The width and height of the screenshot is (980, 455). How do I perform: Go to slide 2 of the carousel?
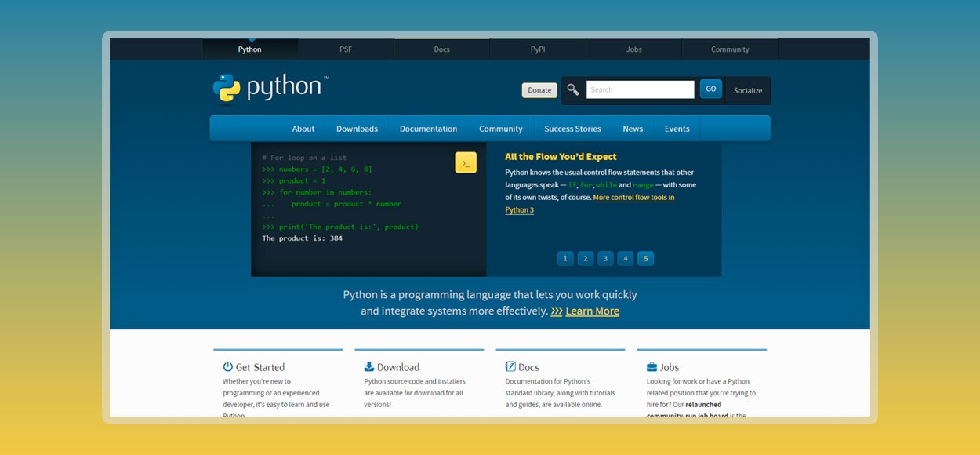586,258
